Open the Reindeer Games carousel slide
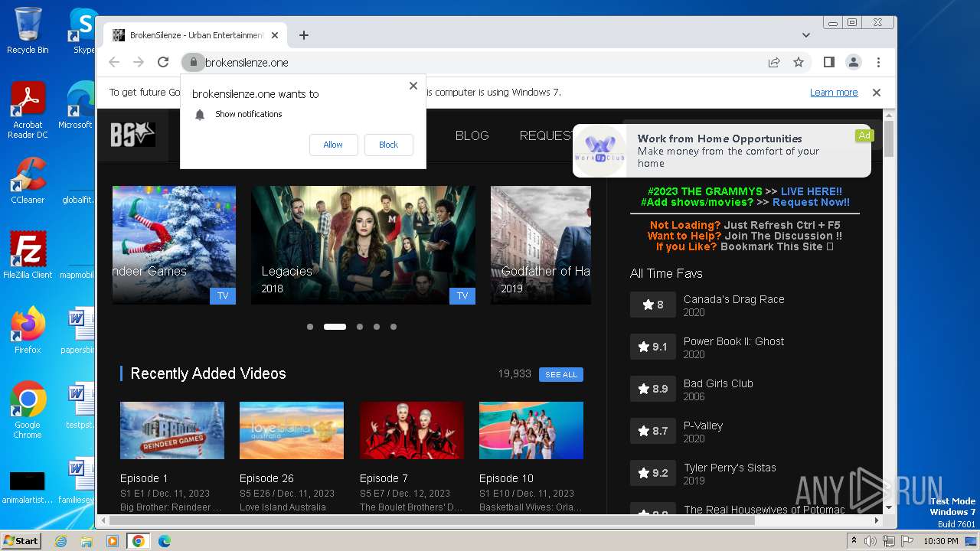 (x=174, y=245)
